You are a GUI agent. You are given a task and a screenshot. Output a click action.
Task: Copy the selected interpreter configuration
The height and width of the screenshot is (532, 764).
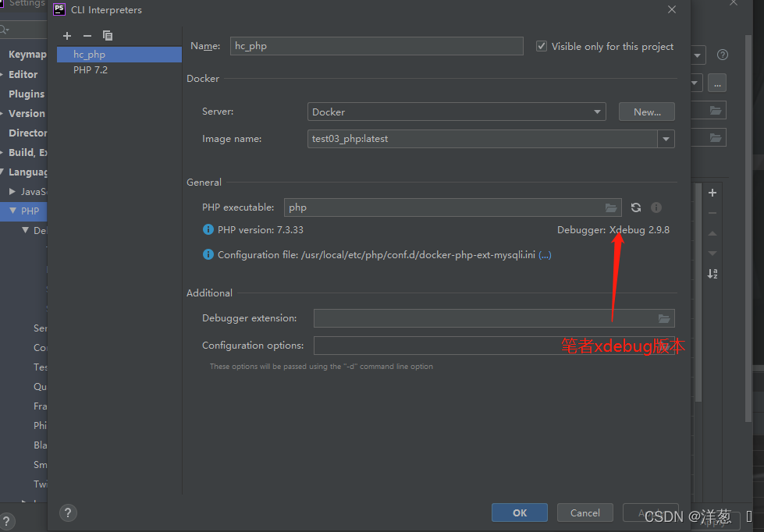(x=108, y=36)
